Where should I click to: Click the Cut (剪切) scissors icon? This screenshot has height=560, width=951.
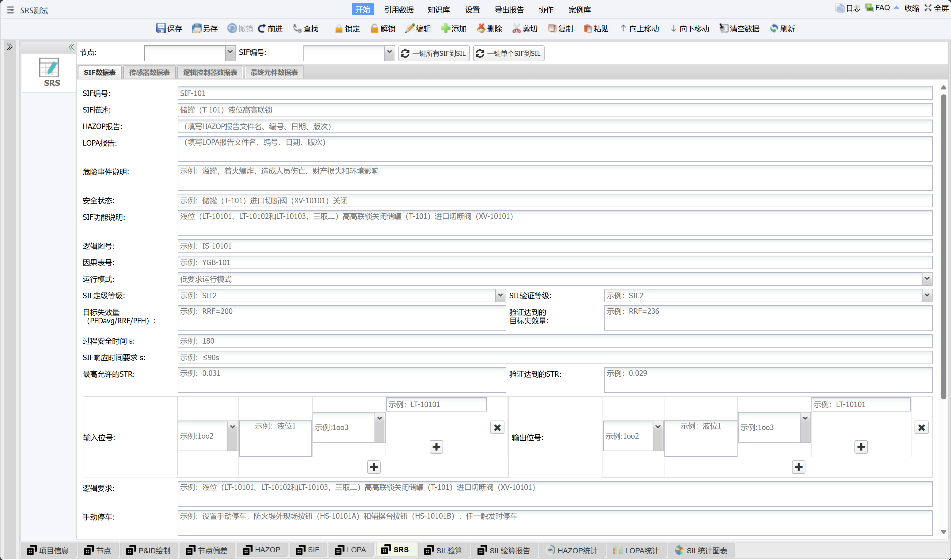[516, 29]
